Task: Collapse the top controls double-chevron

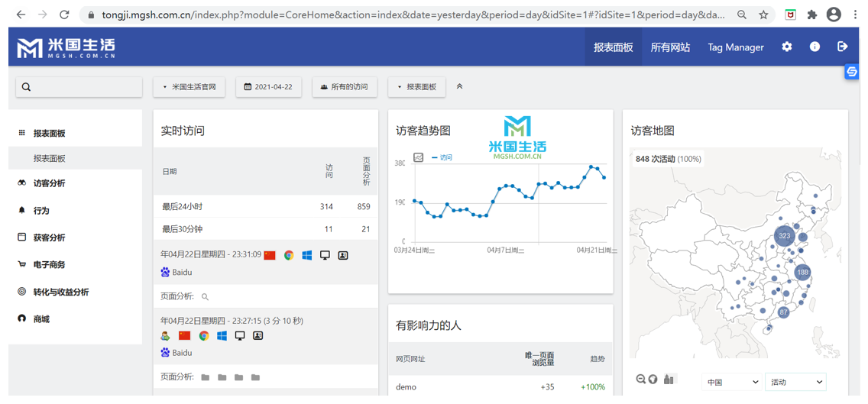Action: [x=459, y=87]
